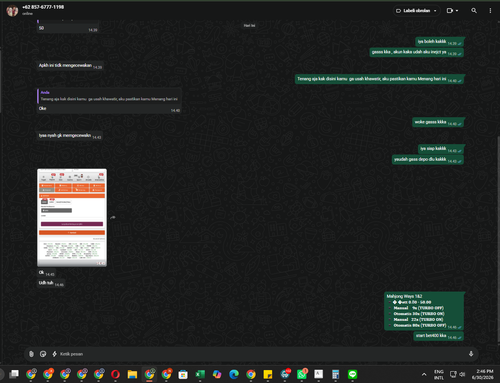500x383 pixels.
Task: Select the incoming message "Iyaa nyah gk mengecewakn"
Action: click(69, 136)
